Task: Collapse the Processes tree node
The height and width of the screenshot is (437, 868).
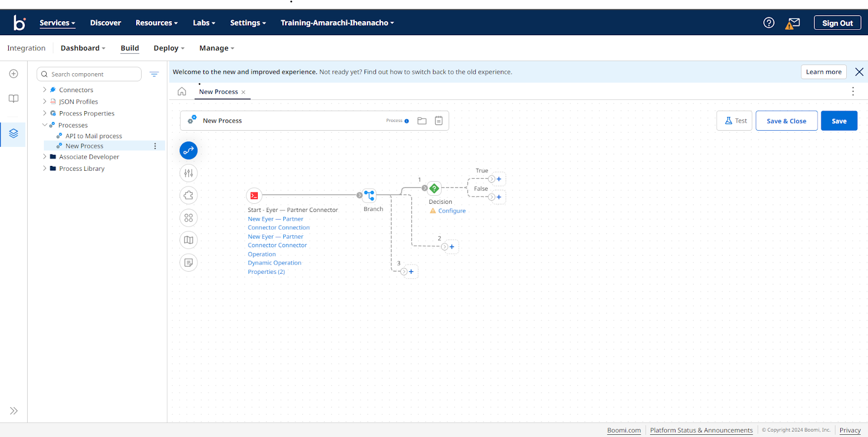Action: point(44,125)
